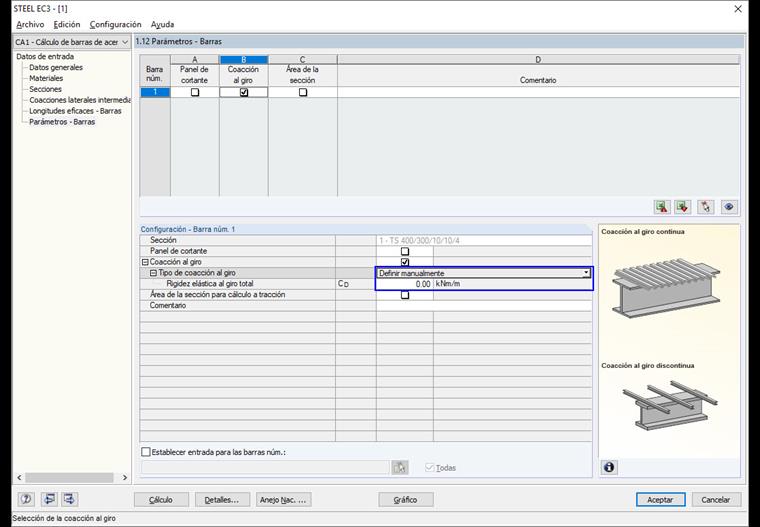
Task: Click the blue eye view mode icon
Action: point(729,207)
